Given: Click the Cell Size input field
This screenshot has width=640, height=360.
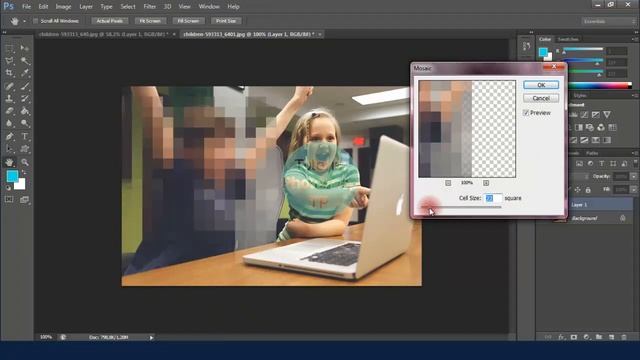Looking at the screenshot, I should click(x=493, y=198).
